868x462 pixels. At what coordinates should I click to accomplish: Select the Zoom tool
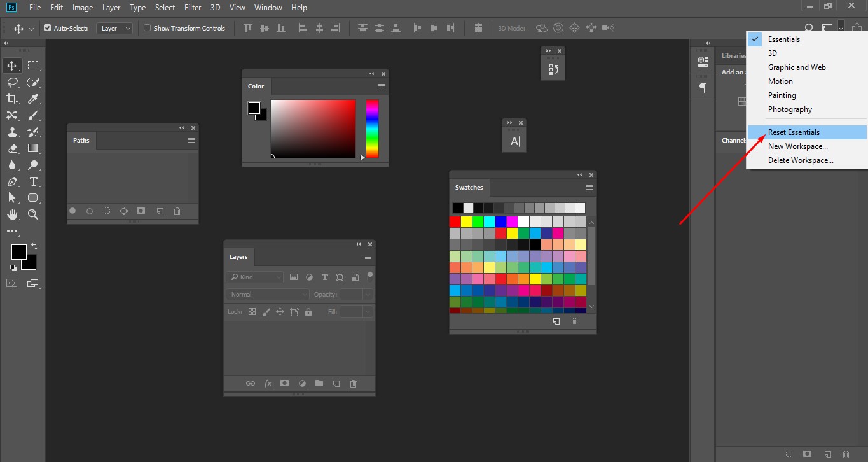tap(33, 214)
